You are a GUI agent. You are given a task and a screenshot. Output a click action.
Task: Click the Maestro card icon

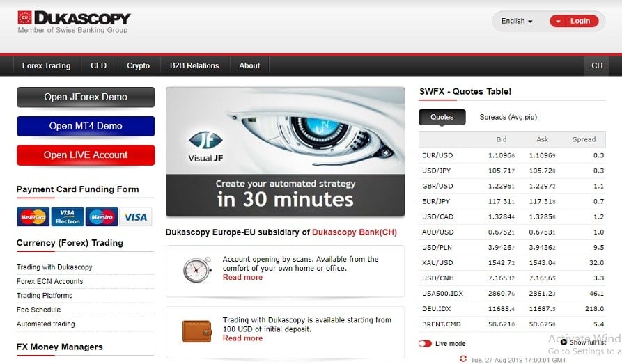(x=102, y=217)
